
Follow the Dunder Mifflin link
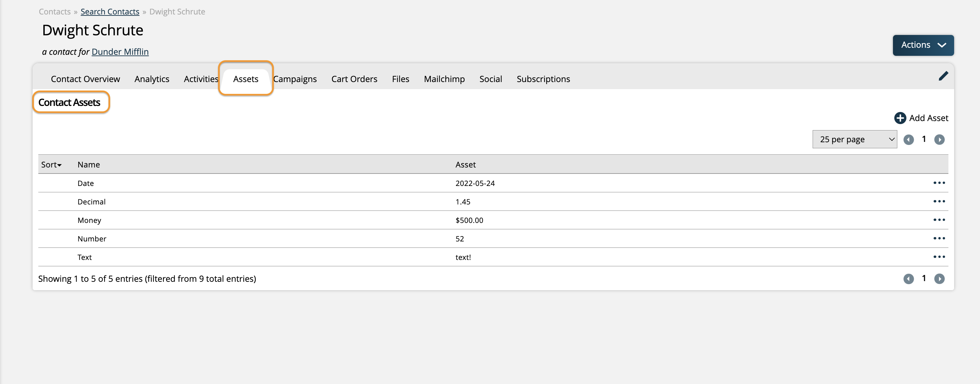(120, 52)
